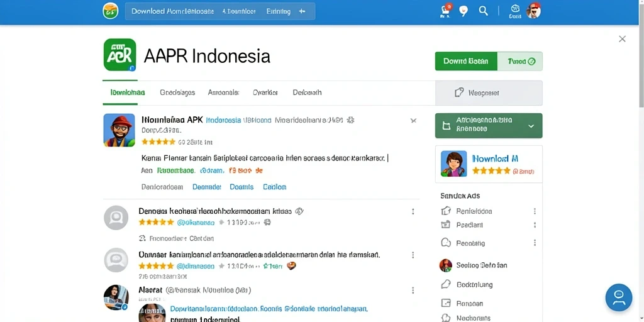Click the 'Nownlord A' sidebar card title

(496, 158)
